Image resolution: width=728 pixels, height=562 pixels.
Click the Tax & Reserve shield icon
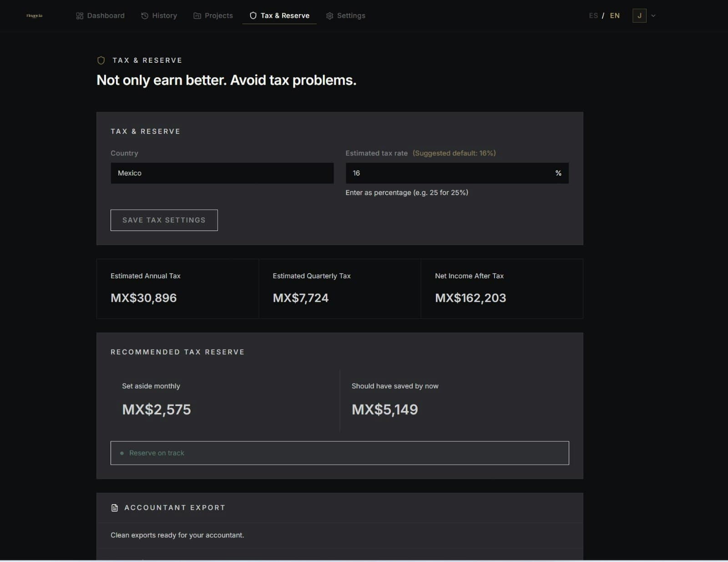click(253, 15)
